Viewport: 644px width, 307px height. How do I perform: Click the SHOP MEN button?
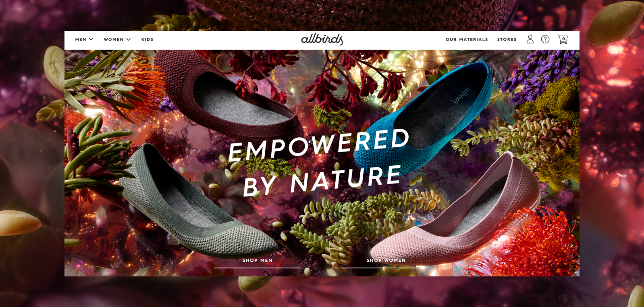[x=258, y=262]
